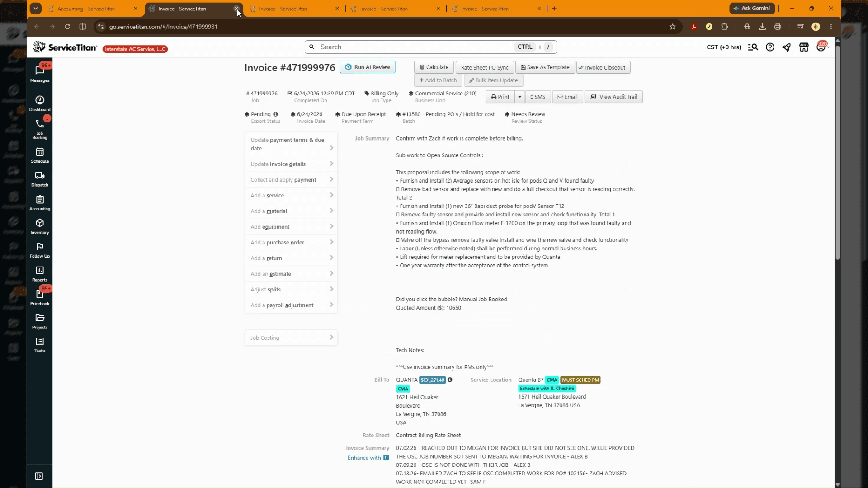The height and width of the screenshot is (488, 868).
Task: Click the Email button
Action: [x=567, y=97]
